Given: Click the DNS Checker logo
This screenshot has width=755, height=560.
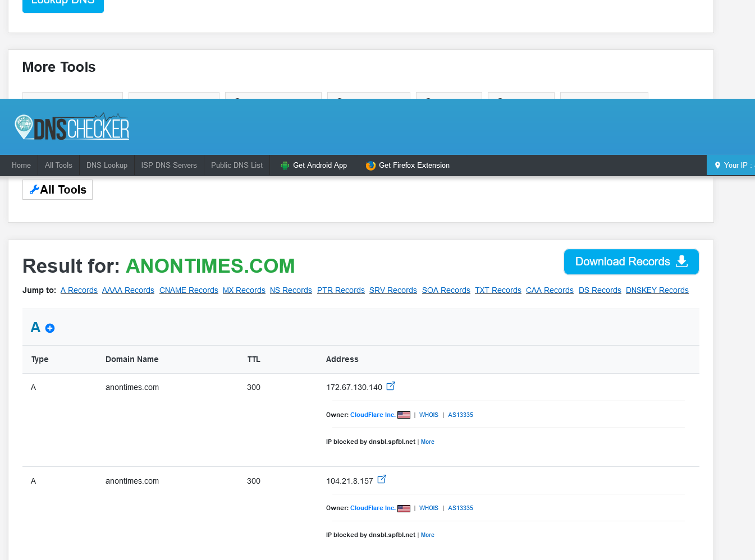Looking at the screenshot, I should 72,127.
